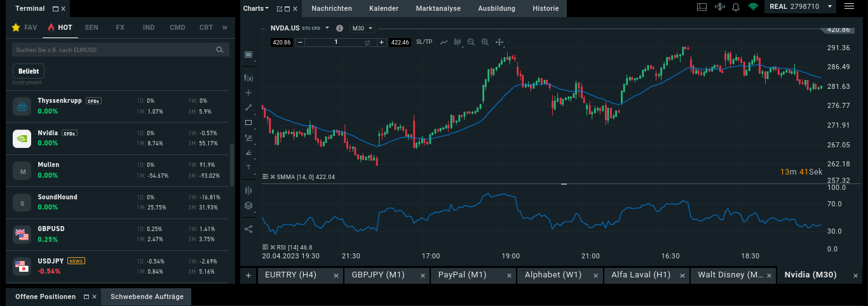Image resolution: width=868 pixels, height=306 pixels.
Task: Check the green connection status icon
Action: (754, 7)
